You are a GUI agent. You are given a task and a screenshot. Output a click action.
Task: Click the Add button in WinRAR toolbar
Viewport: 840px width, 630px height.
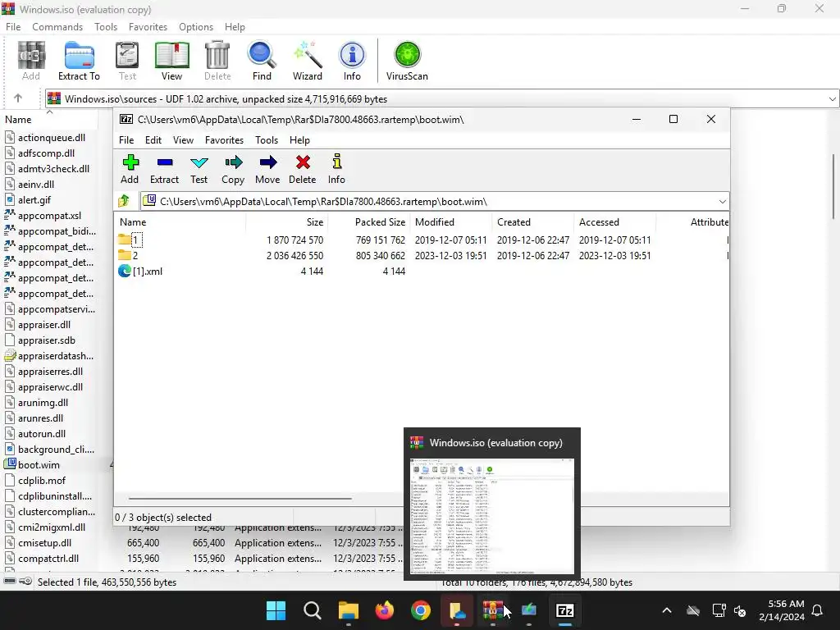[30, 61]
